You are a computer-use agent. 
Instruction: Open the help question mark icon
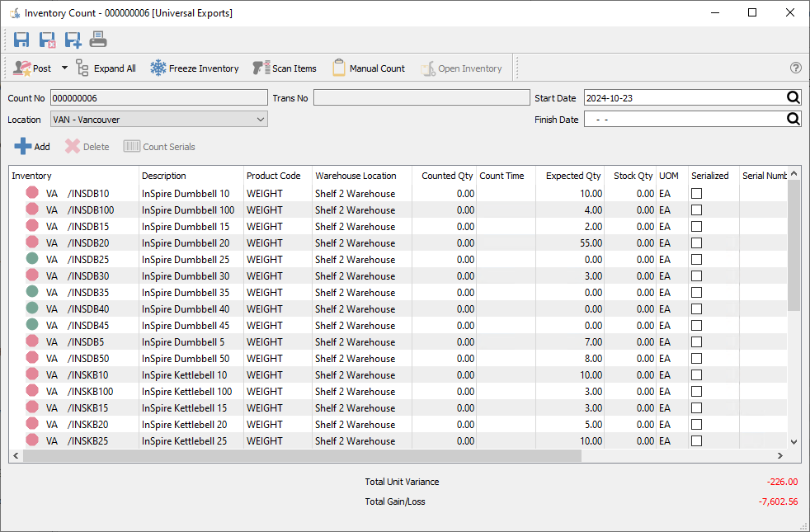click(795, 68)
